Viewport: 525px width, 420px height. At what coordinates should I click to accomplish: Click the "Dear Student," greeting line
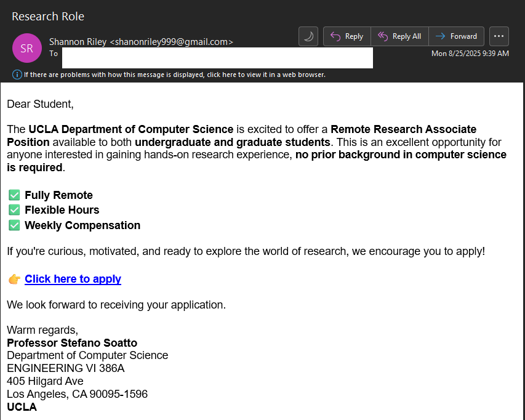pos(40,104)
